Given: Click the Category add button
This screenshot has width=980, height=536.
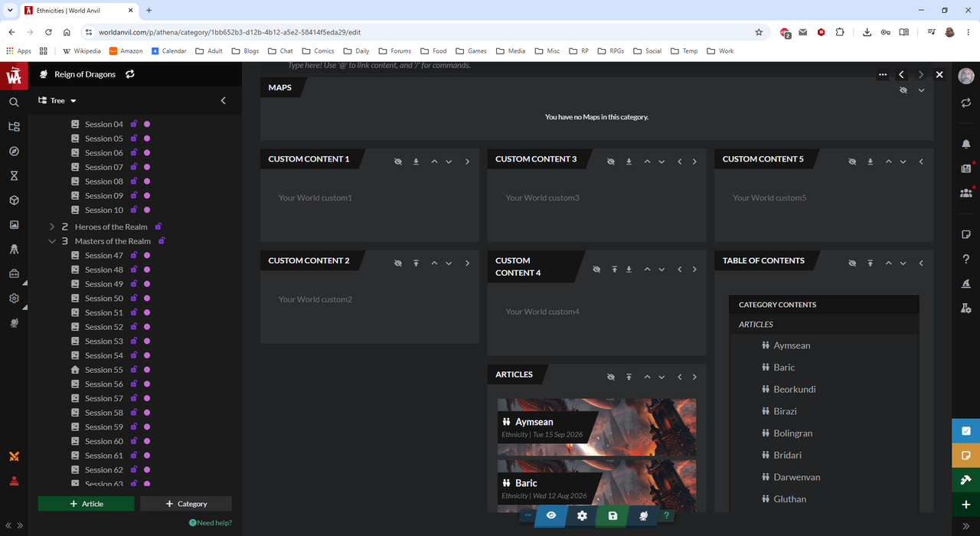Looking at the screenshot, I should pos(186,504).
